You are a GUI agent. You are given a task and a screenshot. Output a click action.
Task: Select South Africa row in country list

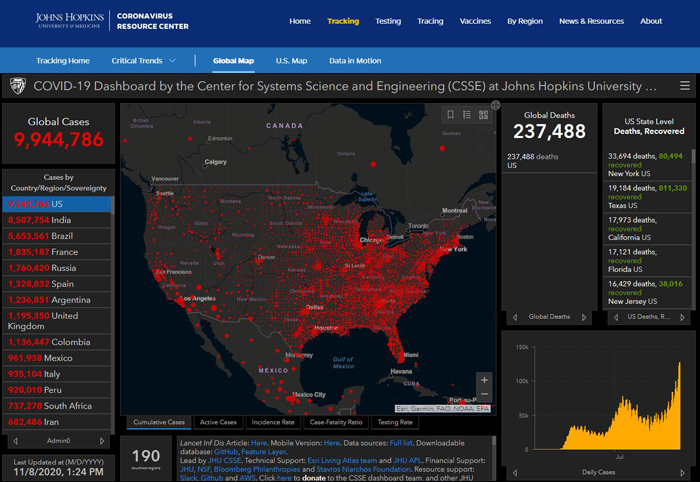(x=57, y=406)
